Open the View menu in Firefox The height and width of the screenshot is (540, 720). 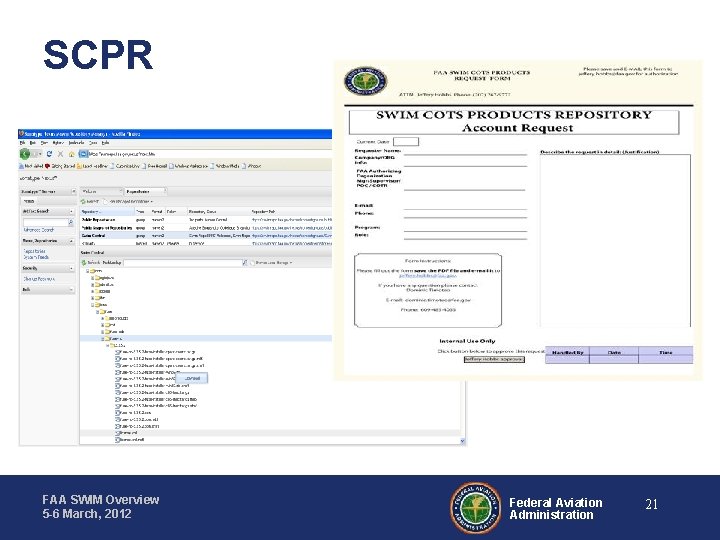tap(44, 143)
